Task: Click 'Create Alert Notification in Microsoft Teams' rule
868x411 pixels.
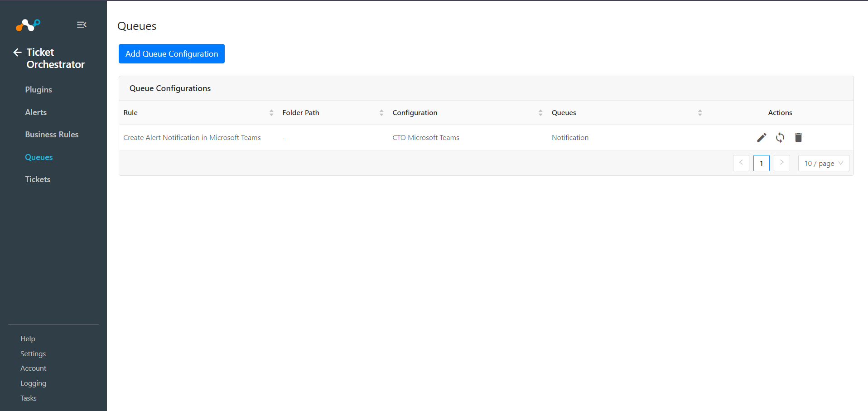Action: [192, 138]
